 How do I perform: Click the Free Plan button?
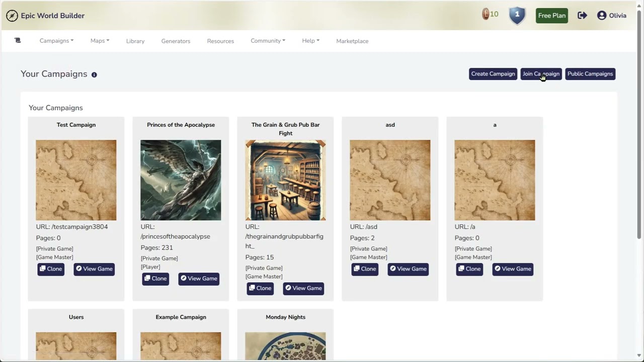click(x=552, y=16)
